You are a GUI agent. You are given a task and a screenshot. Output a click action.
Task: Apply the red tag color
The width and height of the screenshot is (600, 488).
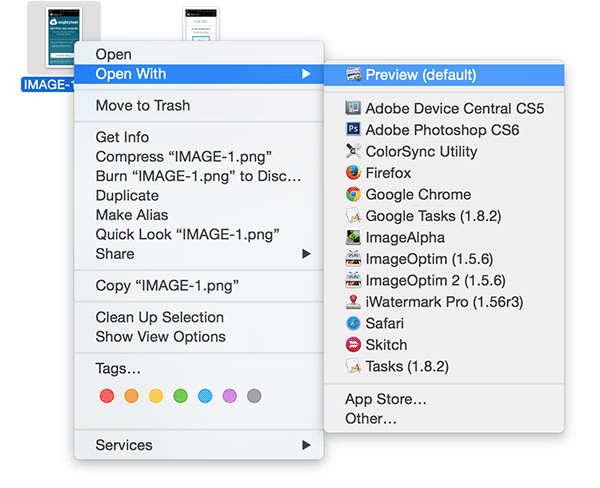tap(107, 397)
